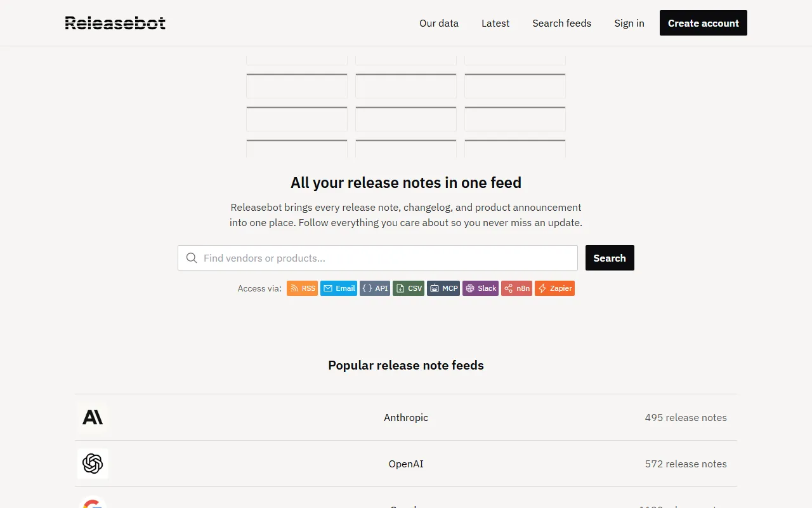
Task: Focus the Find vendors or products field
Action: pyautogui.click(x=387, y=258)
